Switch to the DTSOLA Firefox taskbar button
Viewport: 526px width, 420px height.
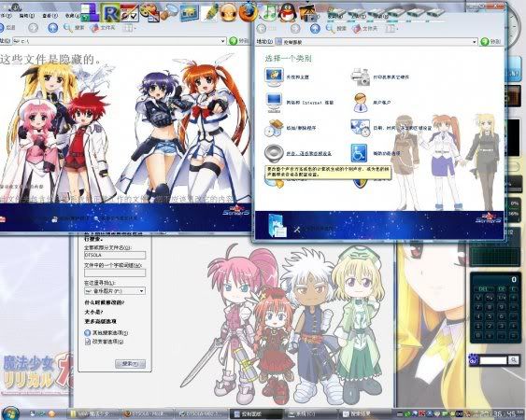tap(147, 414)
